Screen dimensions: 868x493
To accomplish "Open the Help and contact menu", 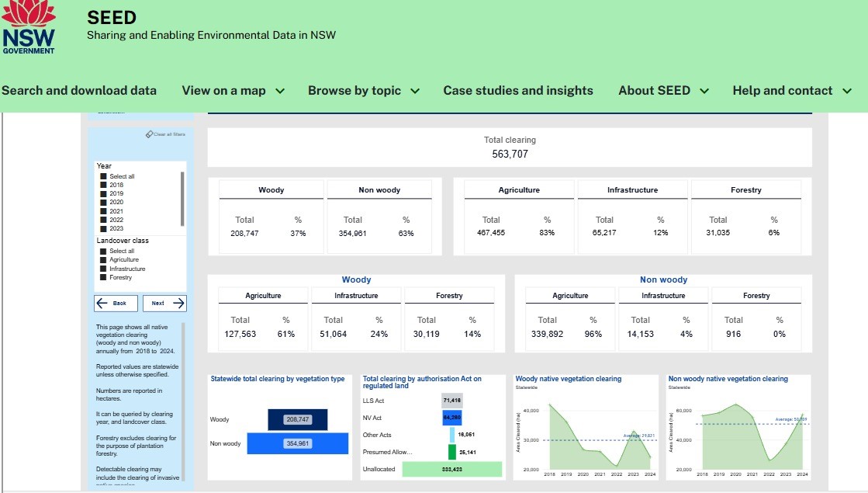I will point(792,90).
